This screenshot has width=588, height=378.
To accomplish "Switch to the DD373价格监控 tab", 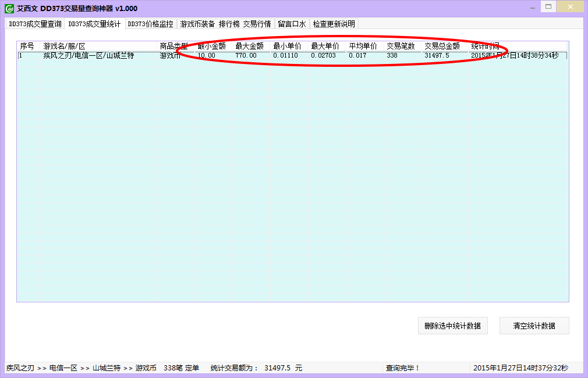I will point(150,24).
